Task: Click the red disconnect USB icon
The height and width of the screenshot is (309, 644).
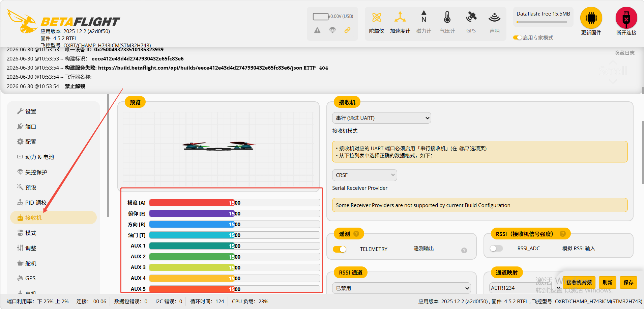Action: tap(626, 18)
